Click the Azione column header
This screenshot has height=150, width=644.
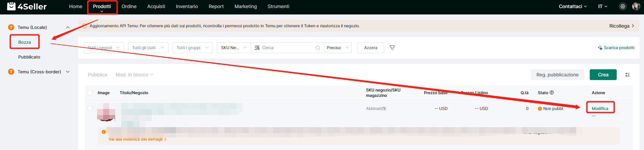tap(599, 93)
